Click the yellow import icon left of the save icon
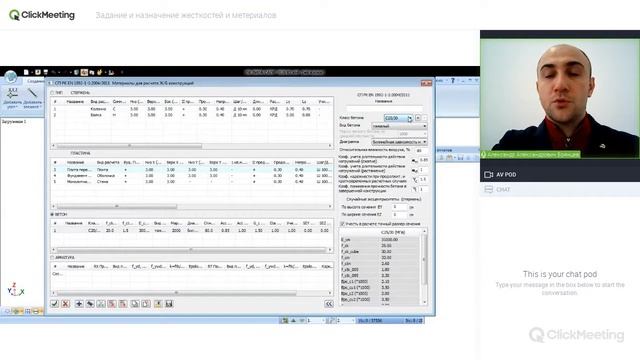The image size is (640, 360). coord(158,304)
